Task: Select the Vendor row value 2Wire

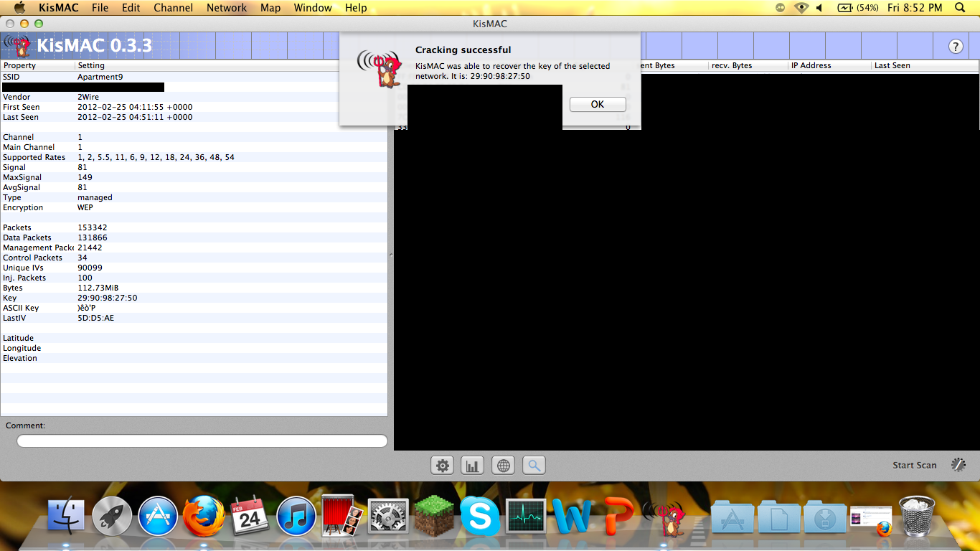Action: click(88, 97)
